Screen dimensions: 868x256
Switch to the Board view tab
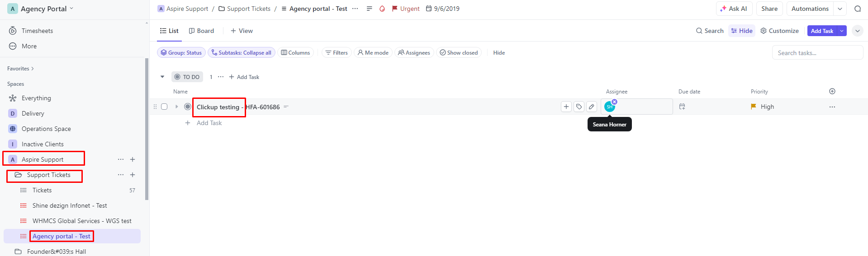point(201,31)
